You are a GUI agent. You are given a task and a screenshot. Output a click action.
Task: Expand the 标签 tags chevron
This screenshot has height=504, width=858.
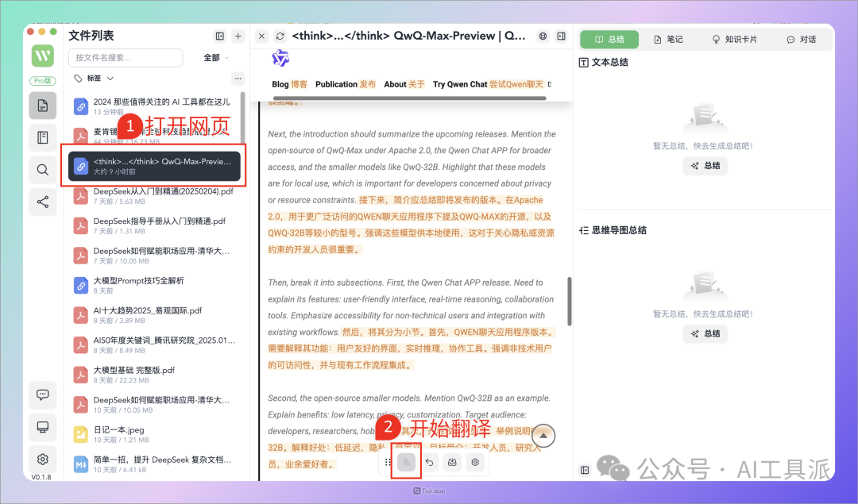(x=110, y=78)
